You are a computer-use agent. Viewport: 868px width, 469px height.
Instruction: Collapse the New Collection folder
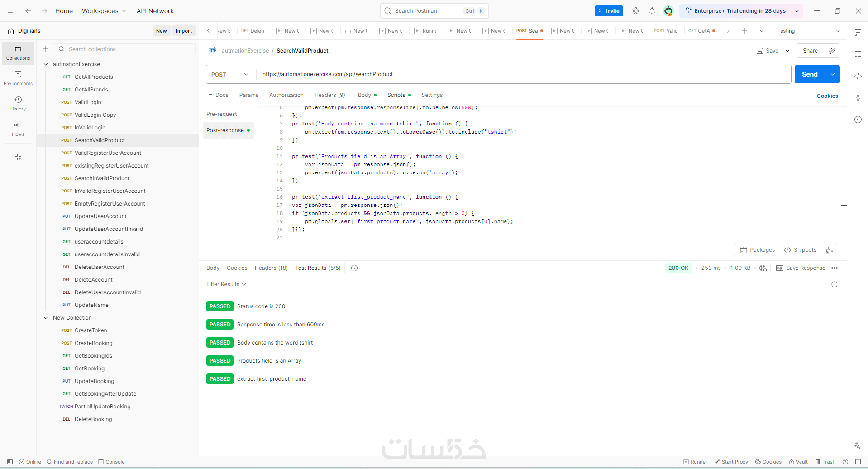click(46, 318)
